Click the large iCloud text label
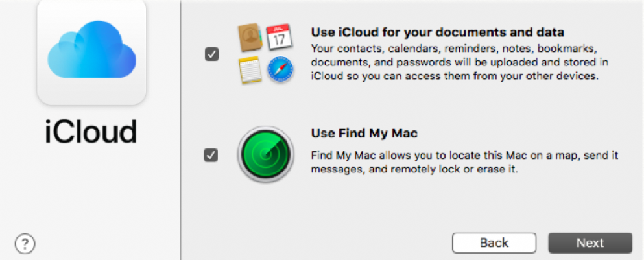 click(x=91, y=132)
